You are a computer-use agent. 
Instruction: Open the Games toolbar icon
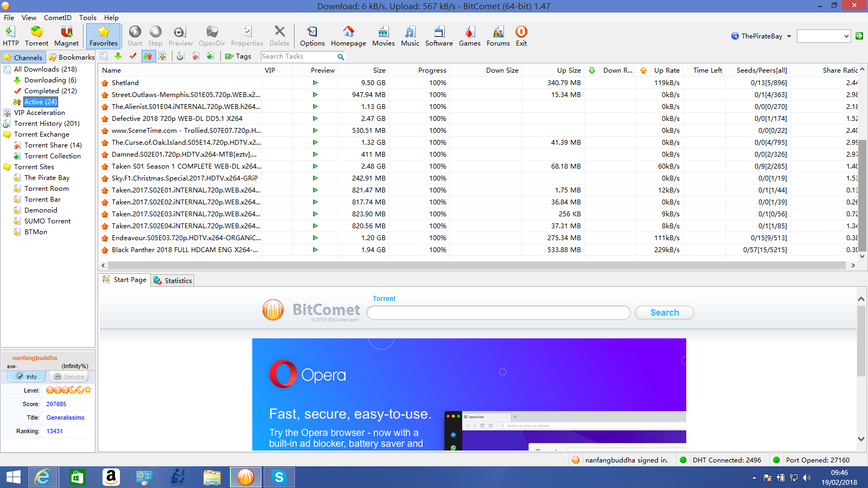470,36
